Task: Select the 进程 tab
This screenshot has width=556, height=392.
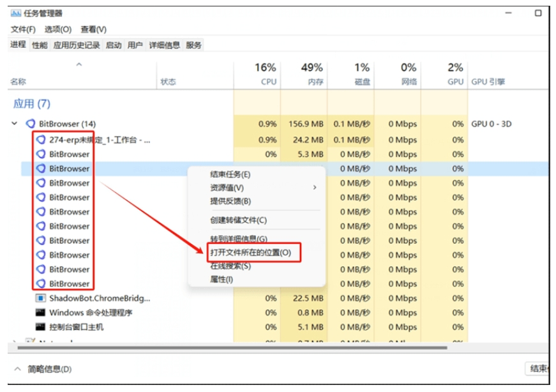Action: [18, 44]
